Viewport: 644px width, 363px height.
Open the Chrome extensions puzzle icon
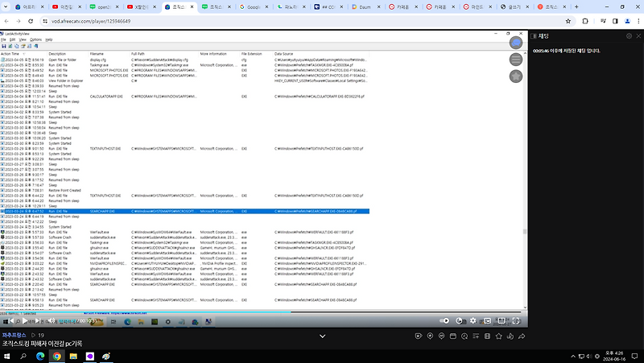tap(585, 21)
